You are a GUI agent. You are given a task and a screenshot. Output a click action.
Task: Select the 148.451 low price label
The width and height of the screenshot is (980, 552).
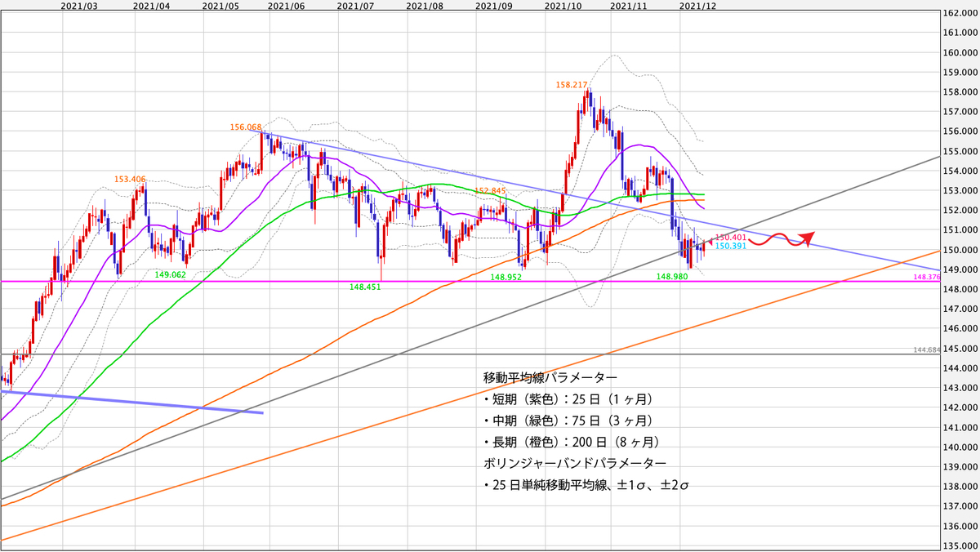364,287
